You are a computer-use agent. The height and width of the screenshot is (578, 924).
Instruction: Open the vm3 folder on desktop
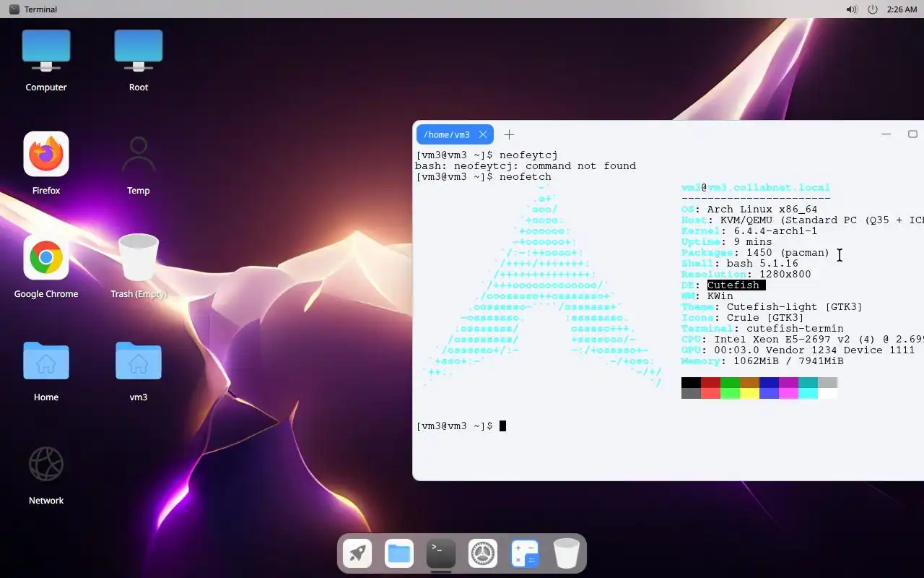pos(139,371)
